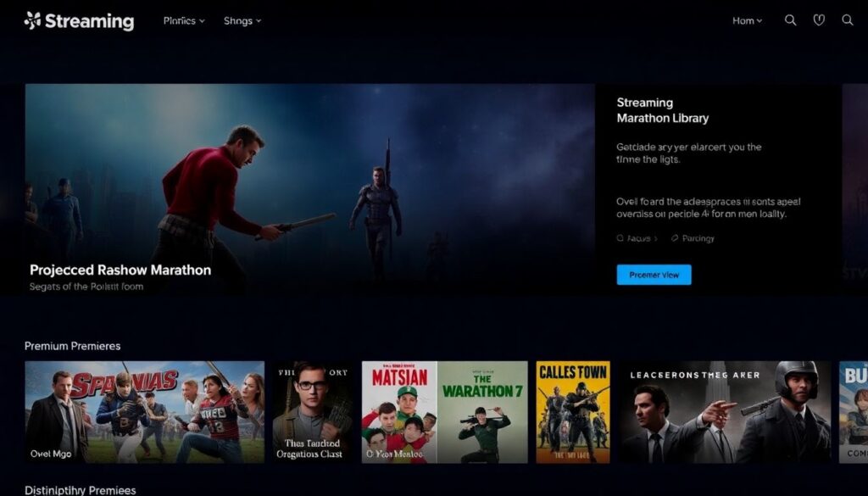This screenshot has height=496, width=868.
Task: Open the Plorlics dropdown menu
Action: point(184,21)
